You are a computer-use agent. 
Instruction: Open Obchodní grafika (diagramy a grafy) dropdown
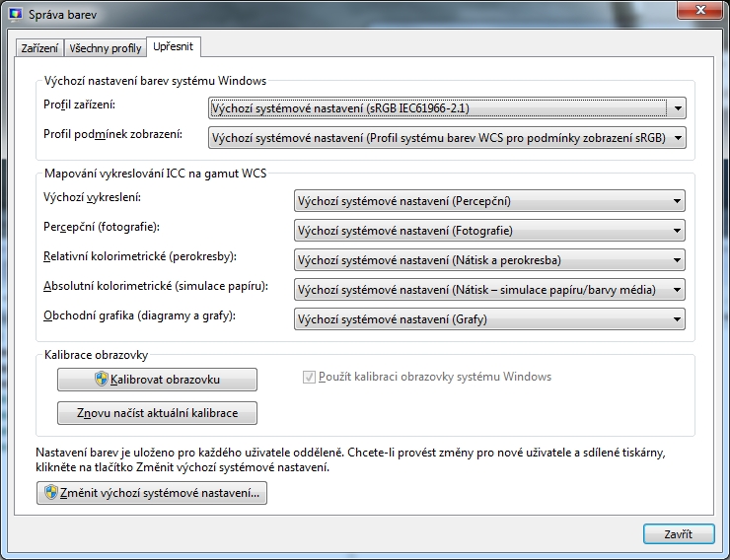click(x=489, y=318)
